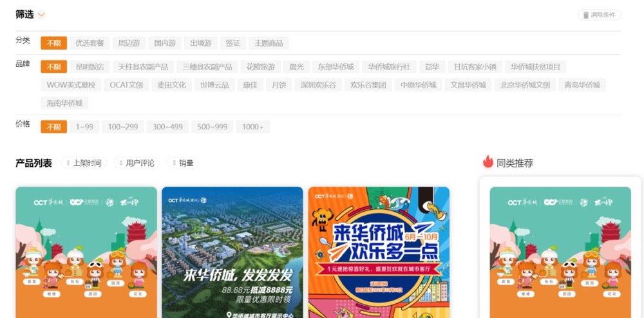Click the flame icon beside 同类推荐
The width and height of the screenshot is (644, 318).
point(488,162)
